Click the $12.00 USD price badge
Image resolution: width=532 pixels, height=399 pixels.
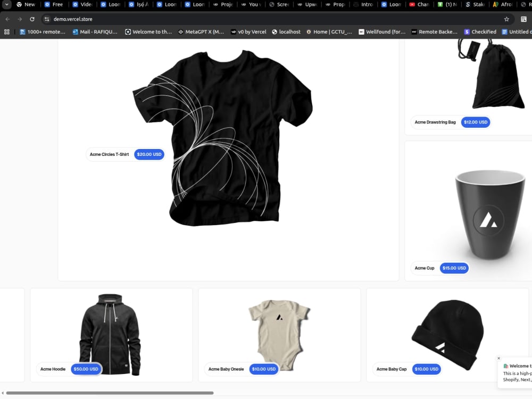coord(475,122)
